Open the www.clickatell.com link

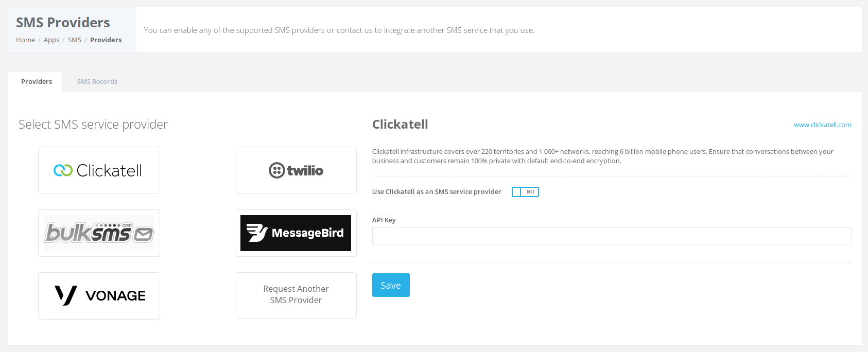coord(822,125)
